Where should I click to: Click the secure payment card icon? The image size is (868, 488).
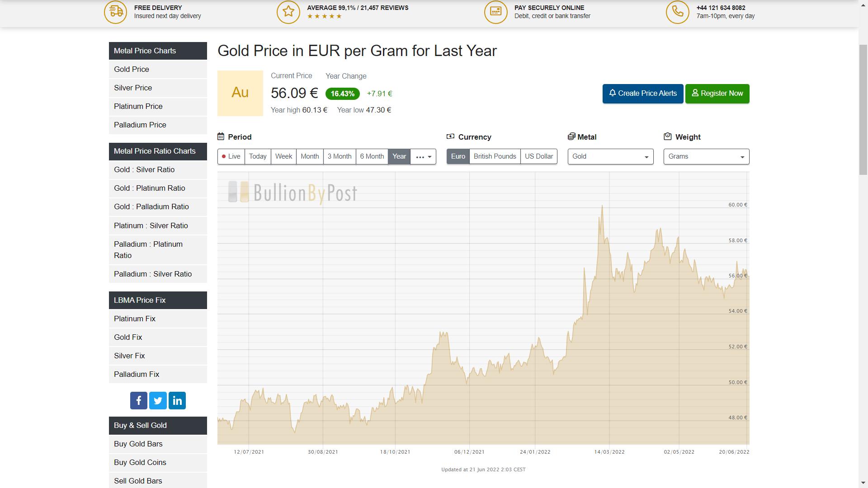click(x=496, y=12)
